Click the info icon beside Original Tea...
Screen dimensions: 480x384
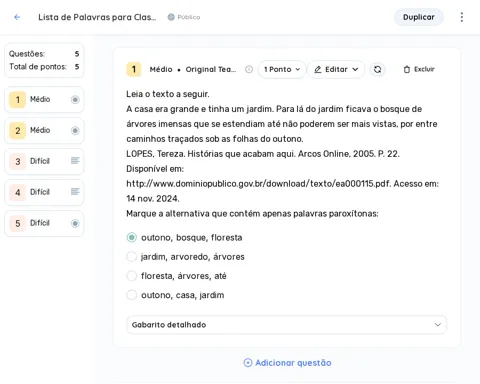(x=249, y=69)
